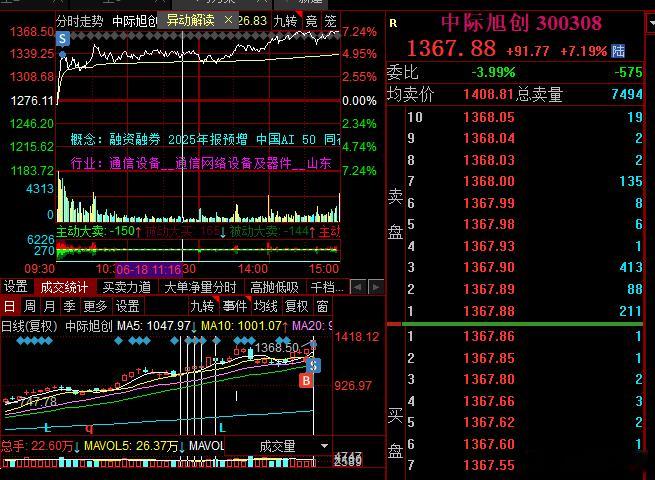
Task: Switch to the 买卖力道 tab
Action: tap(127, 287)
